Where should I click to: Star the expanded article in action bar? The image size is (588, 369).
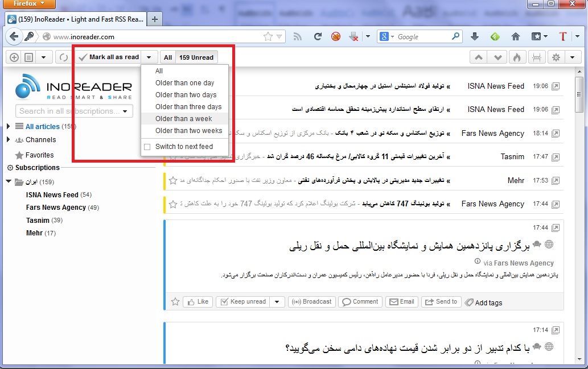[175, 301]
